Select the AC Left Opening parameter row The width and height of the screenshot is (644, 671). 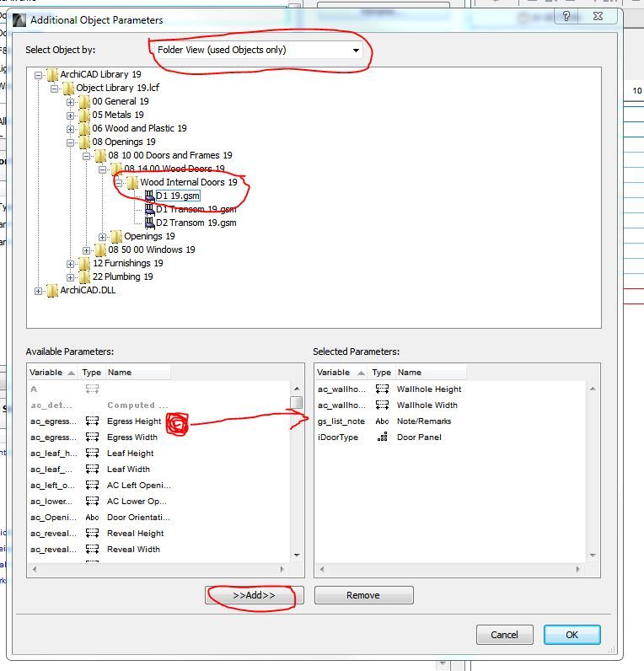tap(159, 486)
